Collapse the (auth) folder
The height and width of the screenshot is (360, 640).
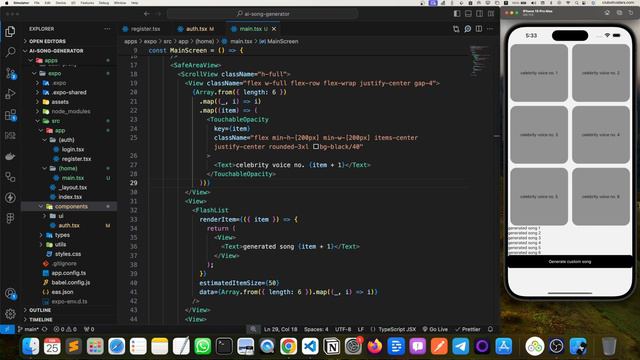coord(69,140)
